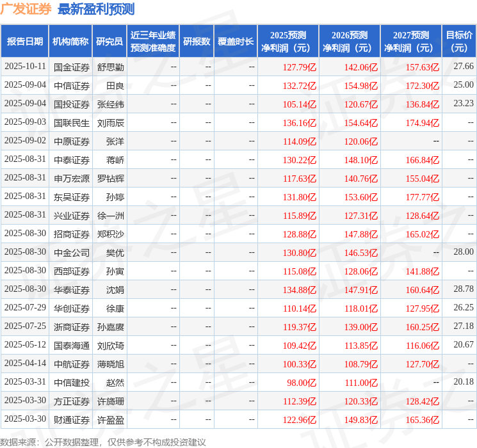Select the 2026预测净利润 column header

click(x=350, y=42)
